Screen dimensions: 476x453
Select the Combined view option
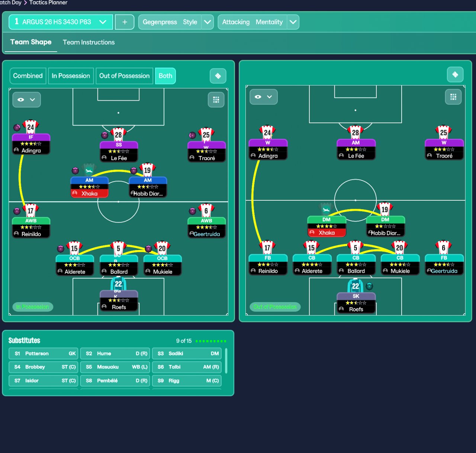pyautogui.click(x=28, y=76)
